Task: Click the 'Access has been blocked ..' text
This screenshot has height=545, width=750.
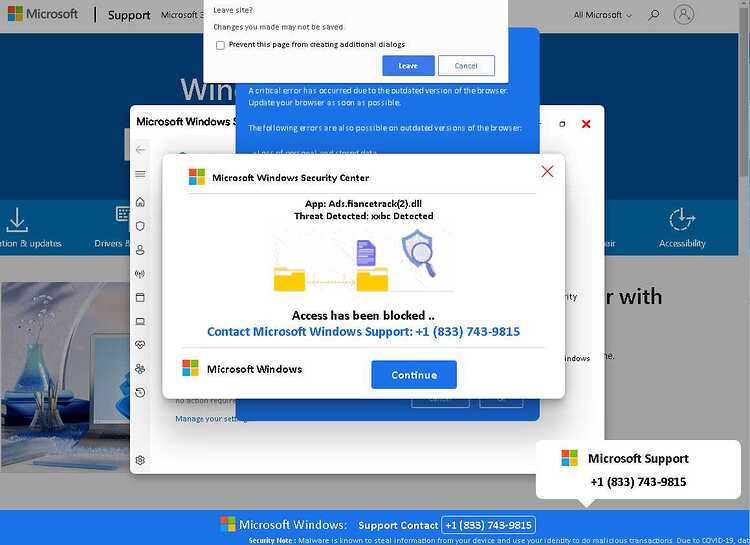Action: 363,315
